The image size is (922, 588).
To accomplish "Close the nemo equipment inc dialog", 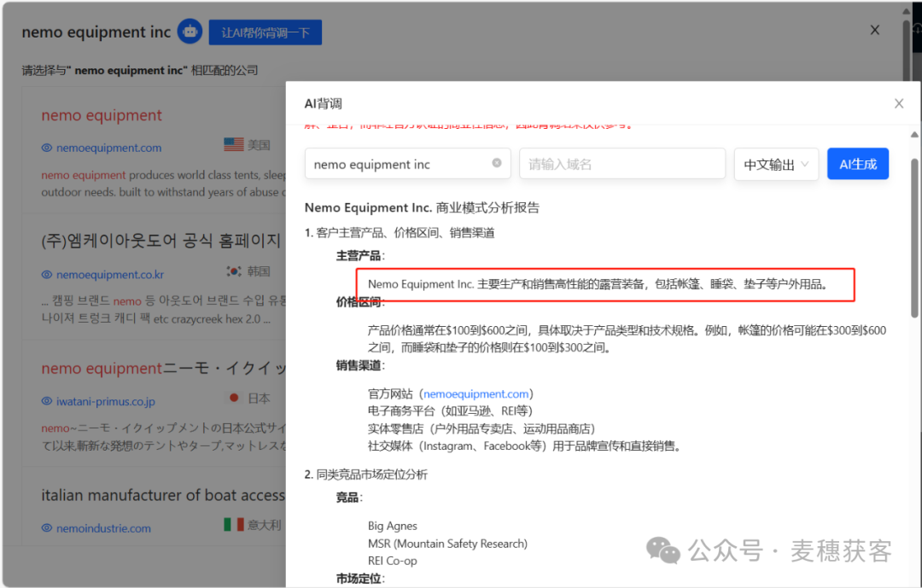I will point(874,30).
